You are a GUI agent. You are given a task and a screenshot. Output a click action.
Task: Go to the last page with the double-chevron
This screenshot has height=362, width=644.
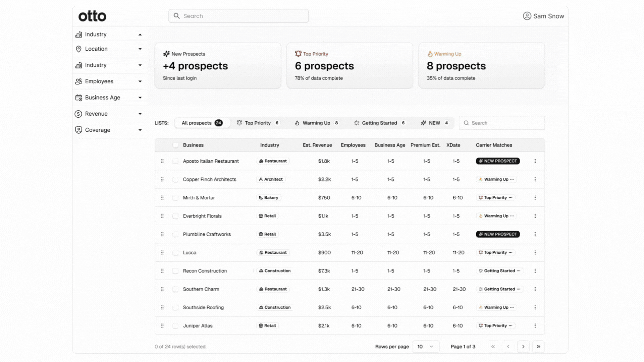click(538, 347)
